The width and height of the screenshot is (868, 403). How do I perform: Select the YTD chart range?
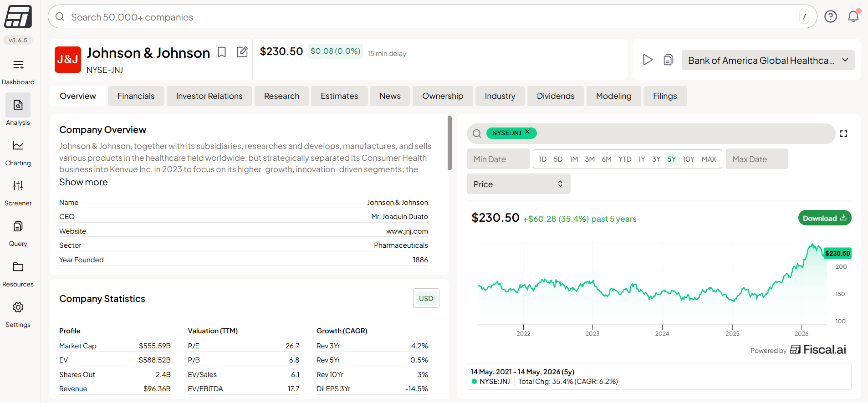(625, 159)
